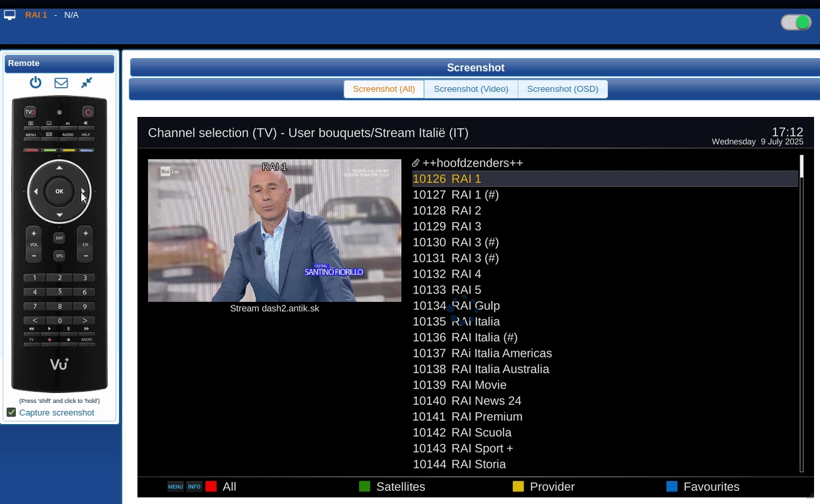Click the yellow color key on the remote
820x504 pixels.
coord(68,151)
